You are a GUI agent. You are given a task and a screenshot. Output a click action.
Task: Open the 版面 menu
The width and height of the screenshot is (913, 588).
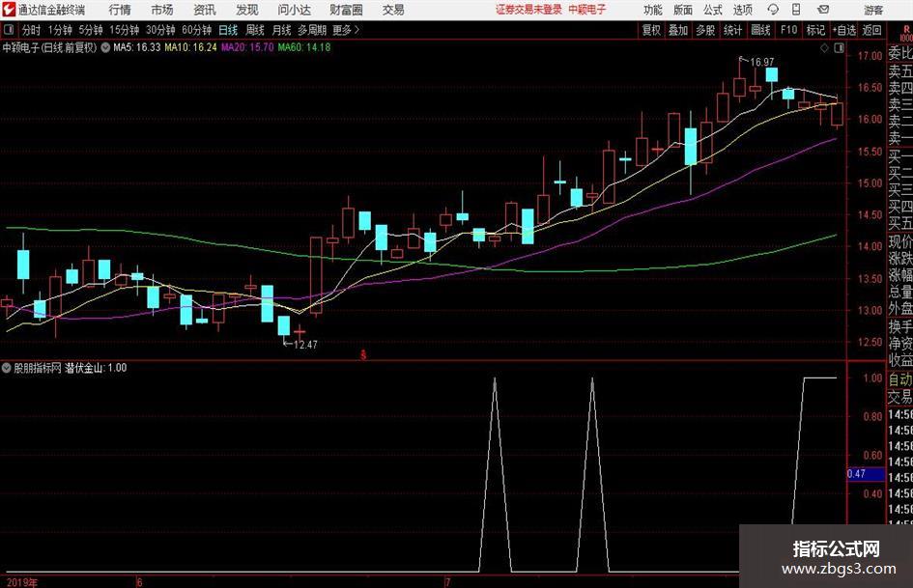[x=682, y=10]
